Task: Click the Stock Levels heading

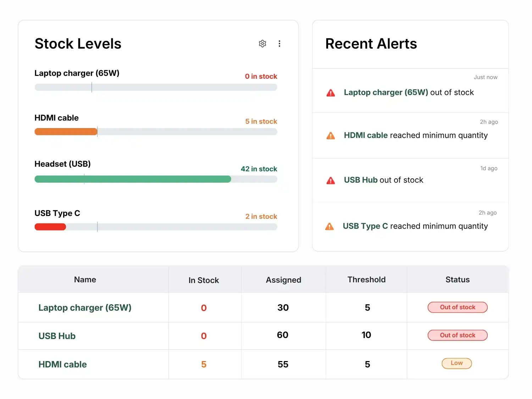Action: point(78,44)
